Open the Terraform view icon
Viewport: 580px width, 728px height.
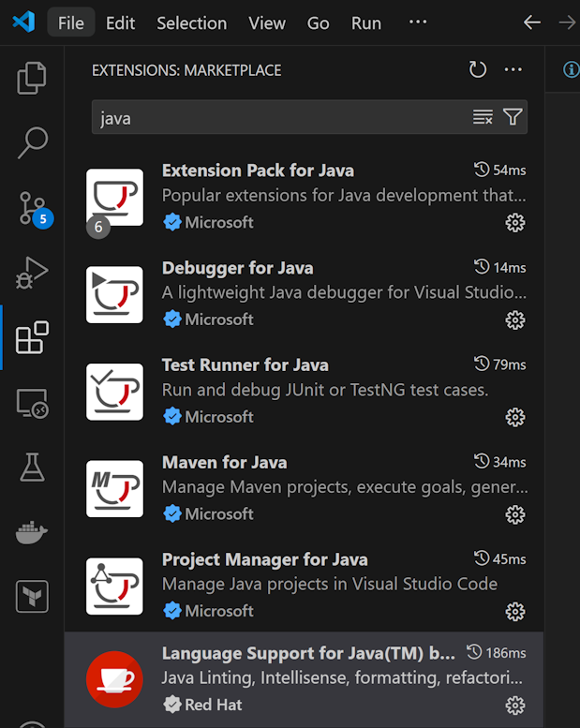(x=32, y=597)
